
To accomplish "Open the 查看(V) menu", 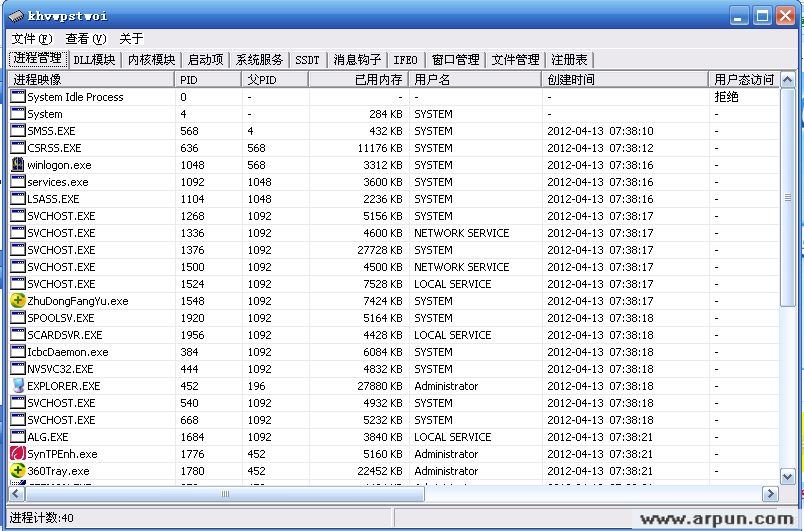I will (x=86, y=38).
